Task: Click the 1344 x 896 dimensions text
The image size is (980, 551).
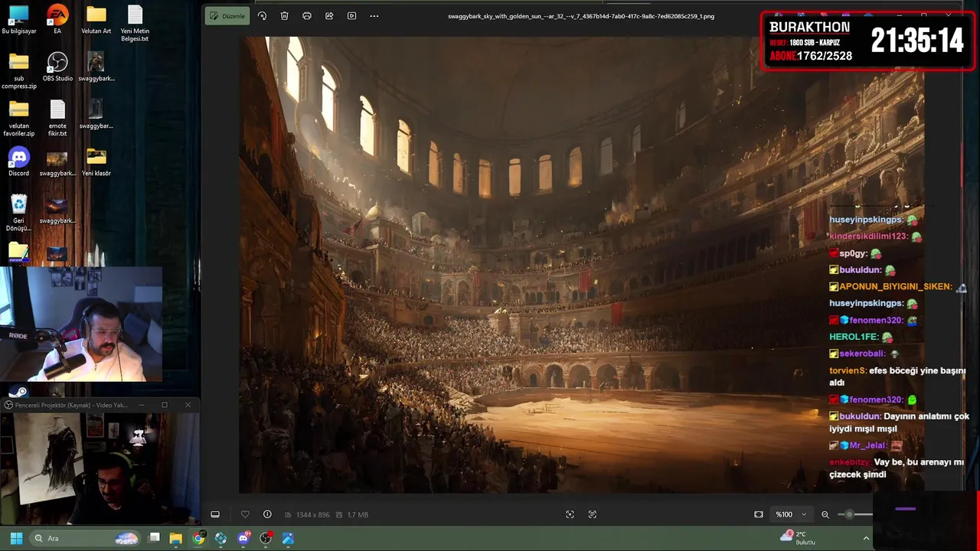Action: tap(312, 515)
